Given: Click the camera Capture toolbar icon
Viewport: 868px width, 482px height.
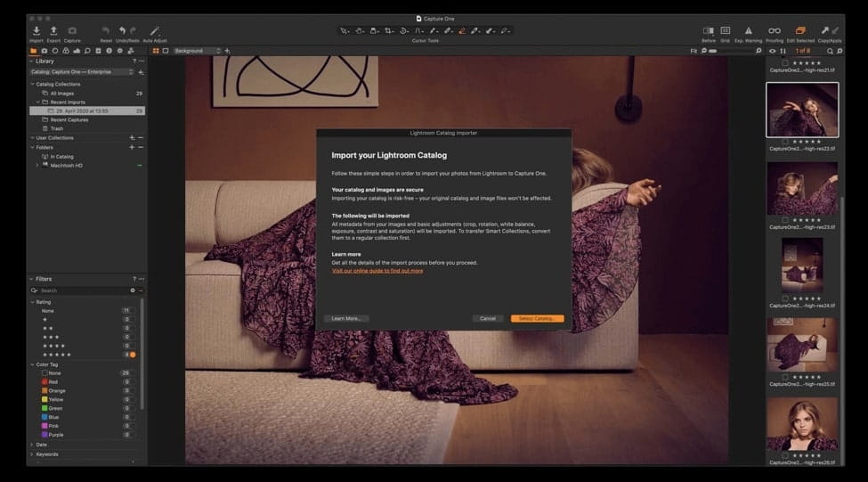Looking at the screenshot, I should tap(72, 31).
